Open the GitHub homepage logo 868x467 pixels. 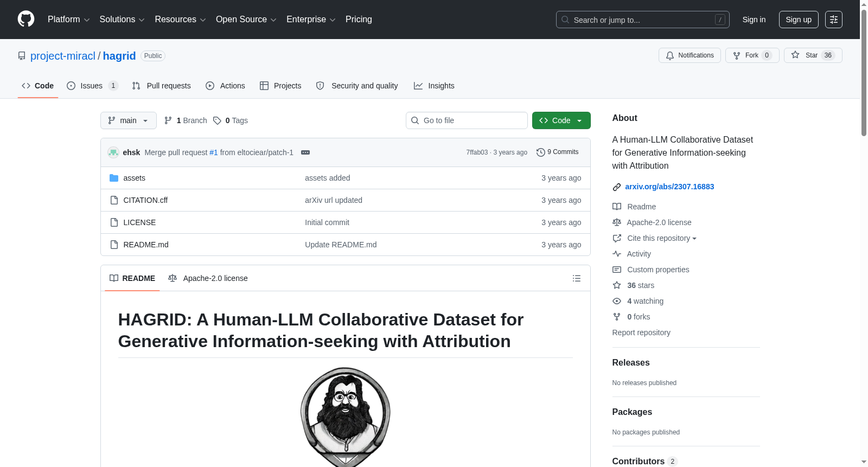click(x=26, y=19)
